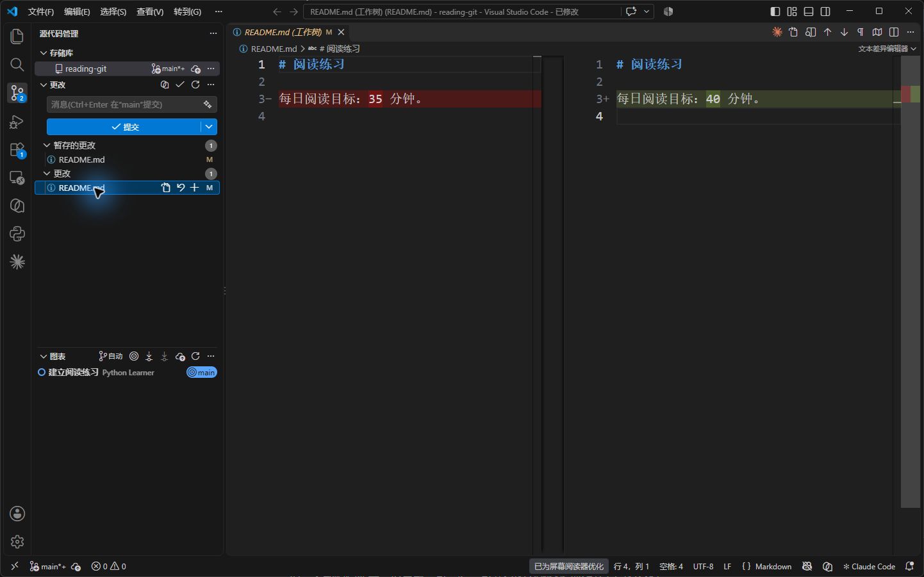This screenshot has width=924, height=577.
Task: Go to previous change with the up arrow
Action: tap(827, 32)
